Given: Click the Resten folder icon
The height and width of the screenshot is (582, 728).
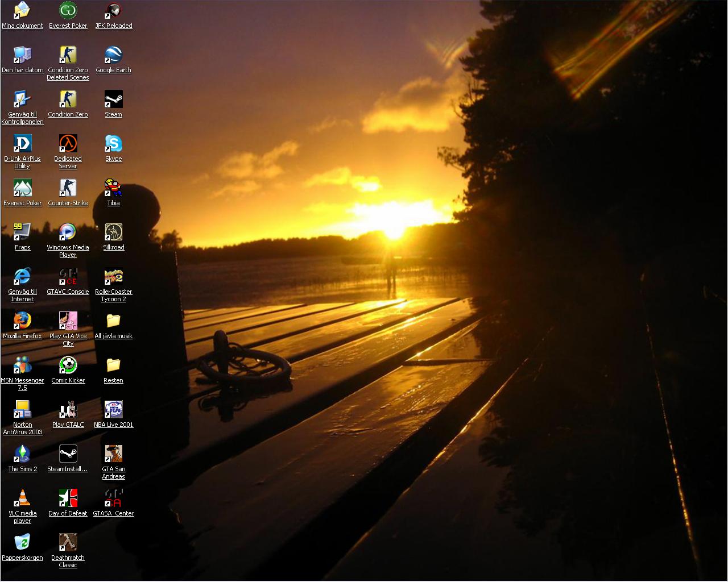Looking at the screenshot, I should (x=113, y=365).
